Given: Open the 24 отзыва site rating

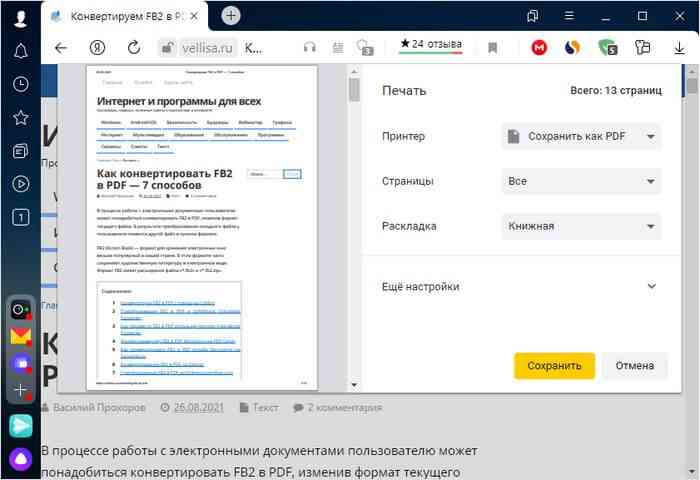Looking at the screenshot, I should (431, 45).
